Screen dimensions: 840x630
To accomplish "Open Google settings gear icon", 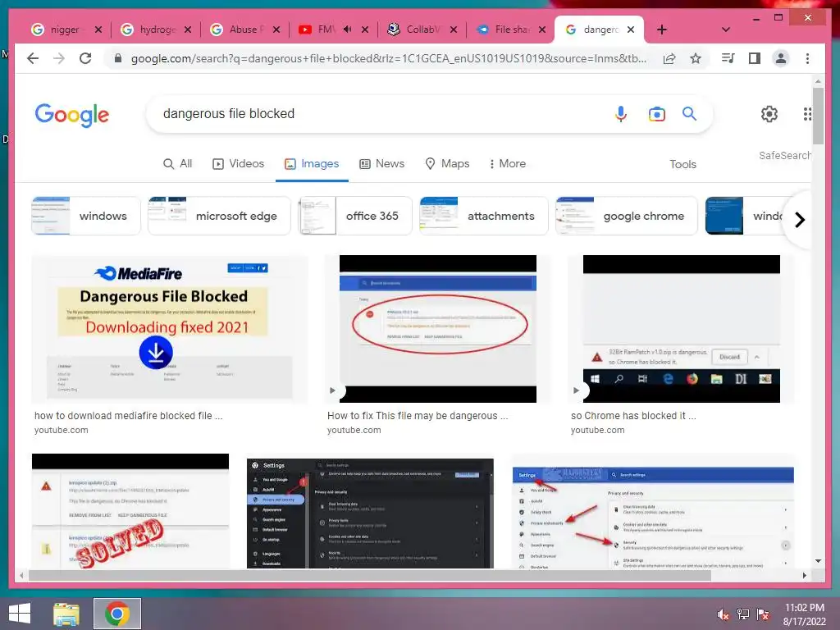I will coord(769,113).
